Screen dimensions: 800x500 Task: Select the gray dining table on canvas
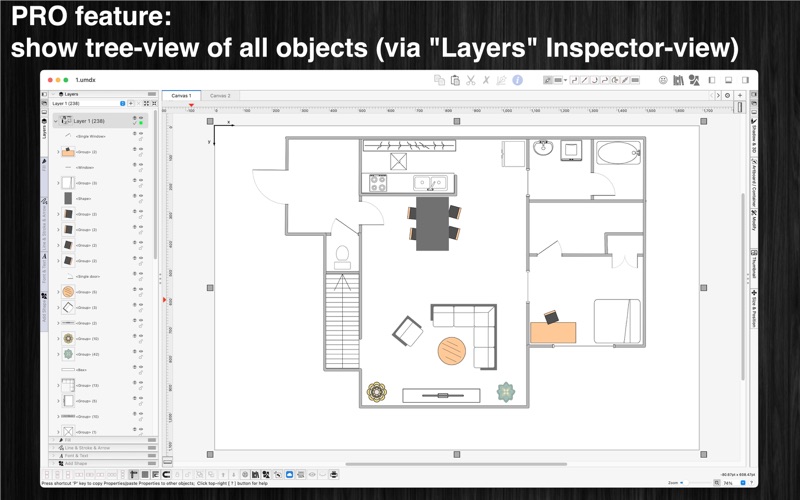pyautogui.click(x=433, y=223)
